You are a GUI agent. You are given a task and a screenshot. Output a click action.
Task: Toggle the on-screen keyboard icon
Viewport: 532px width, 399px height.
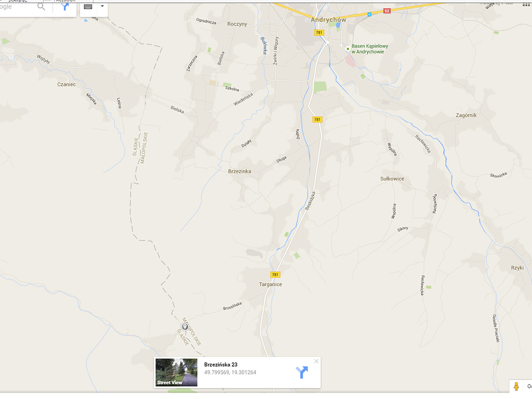[88, 6]
